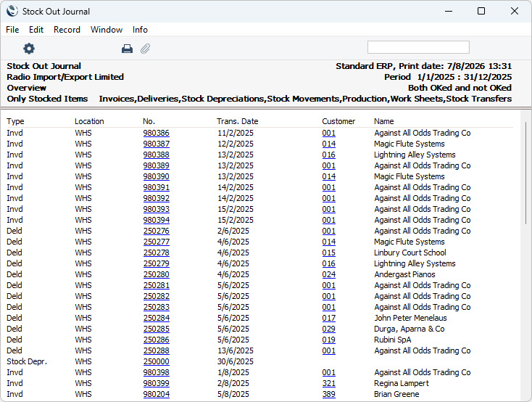This screenshot has width=532, height=402.
Task: Close the Stock Out Journal window
Action: click(515, 11)
